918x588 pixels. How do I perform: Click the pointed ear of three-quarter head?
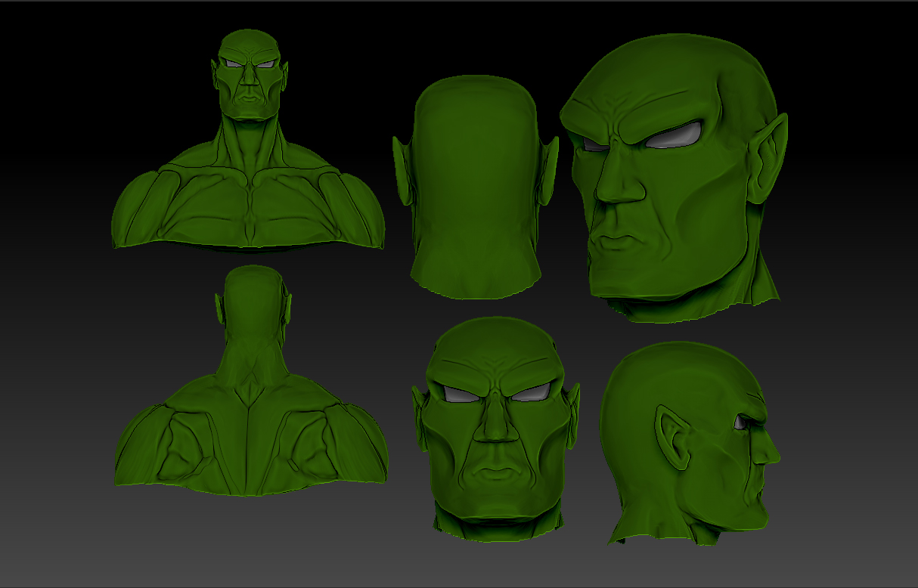768,159
